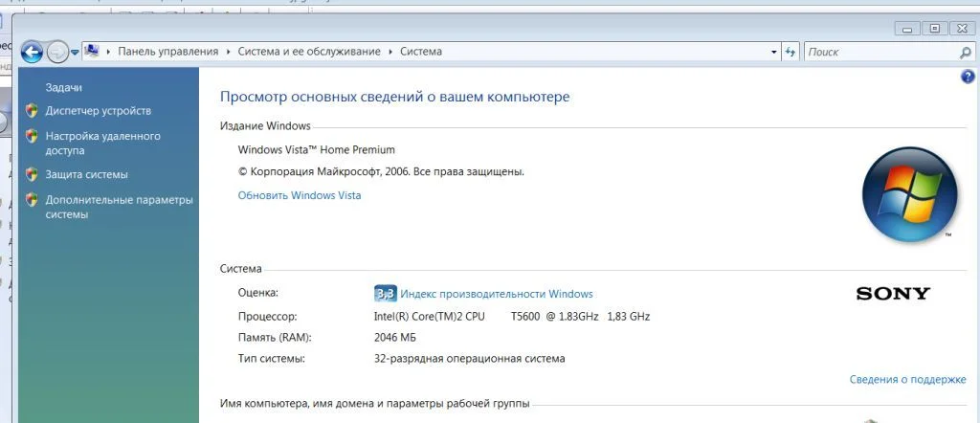Select the Система и ее обслуживание breadcrumb
980x423 pixels.
[309, 52]
